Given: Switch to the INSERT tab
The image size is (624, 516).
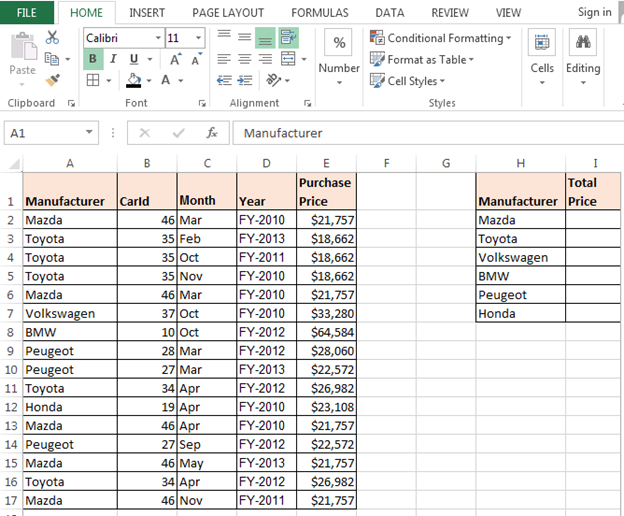Looking at the screenshot, I should 147,13.
